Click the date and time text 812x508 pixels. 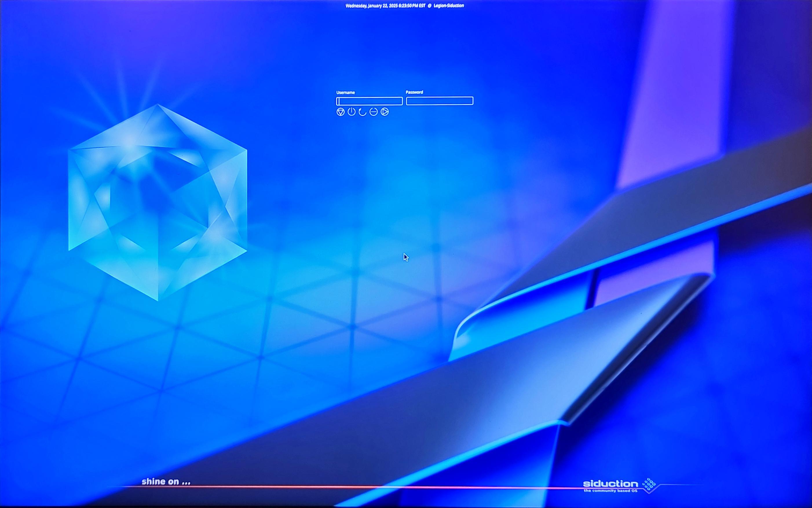click(385, 6)
